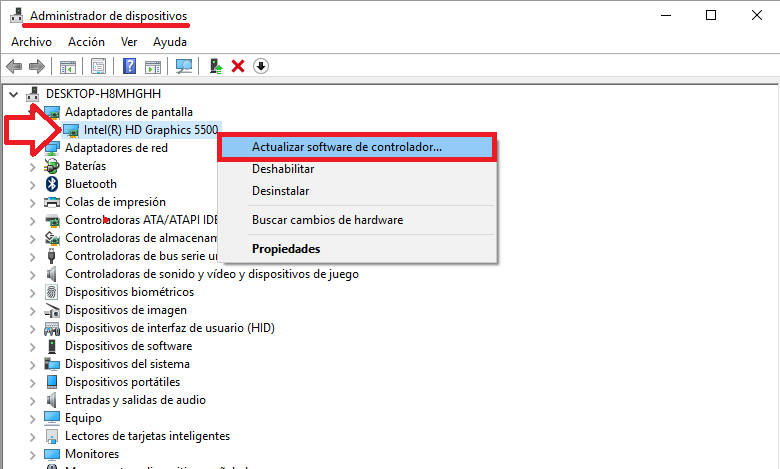The image size is (780, 469).
Task: Open the Ayuda menu
Action: pyautogui.click(x=170, y=42)
